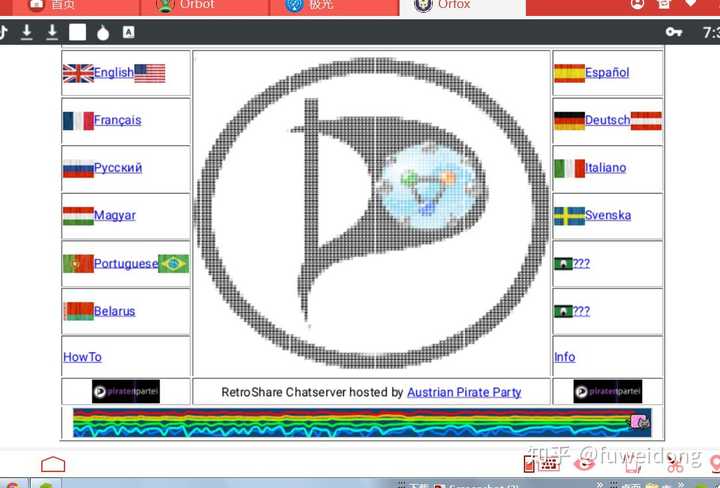Tap the home outline icon in bottom bar
Screen dimensions: 720x488
pyautogui.click(x=53, y=464)
